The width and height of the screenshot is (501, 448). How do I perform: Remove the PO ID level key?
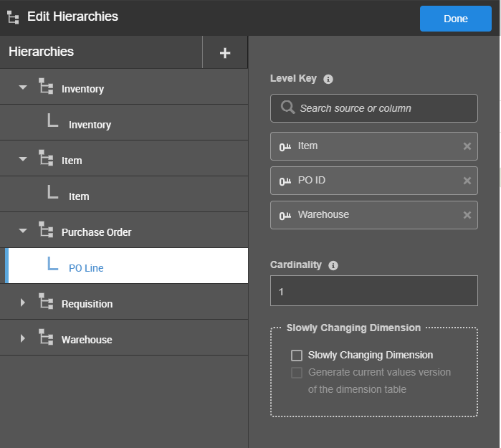[467, 181]
